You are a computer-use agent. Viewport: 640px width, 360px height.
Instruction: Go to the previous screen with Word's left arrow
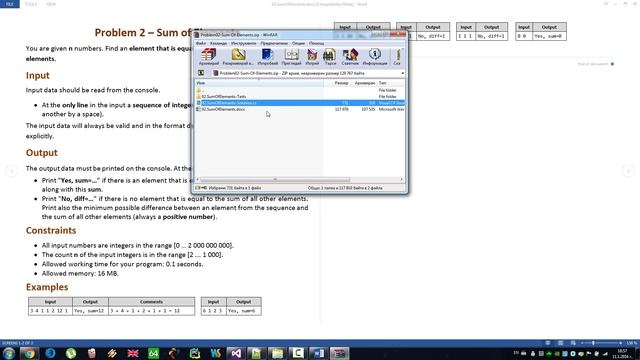[x=11, y=171]
